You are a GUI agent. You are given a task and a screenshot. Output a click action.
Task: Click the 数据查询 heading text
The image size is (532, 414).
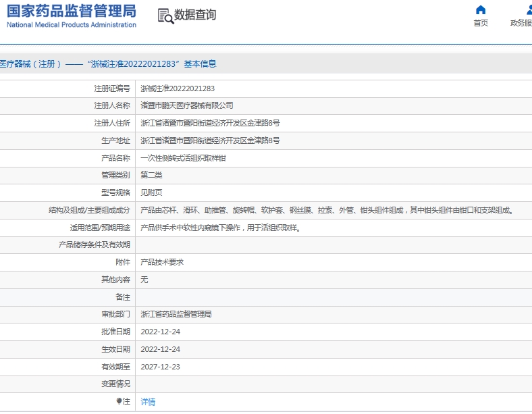click(194, 15)
